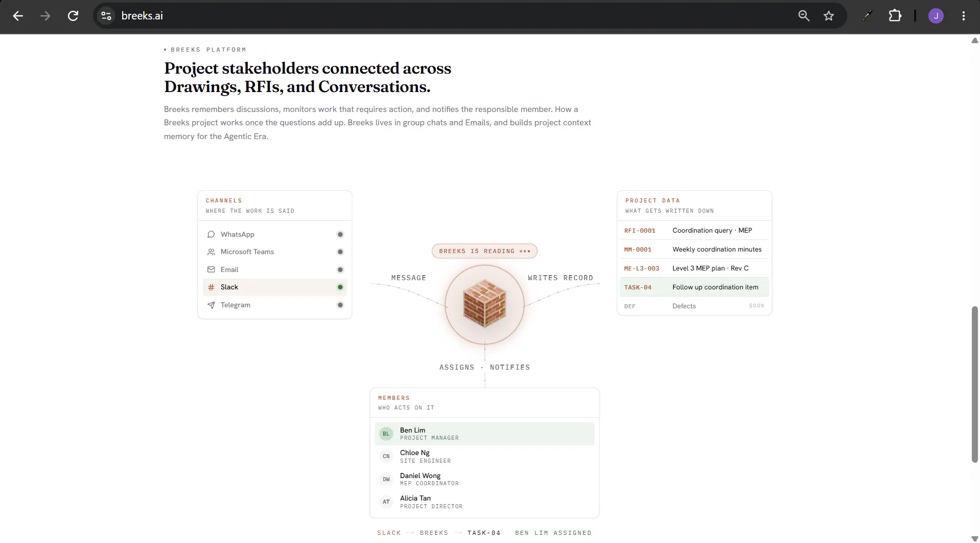Screen dimensions: 980x543
Task: Click the Email envelope icon
Action: coord(211,269)
